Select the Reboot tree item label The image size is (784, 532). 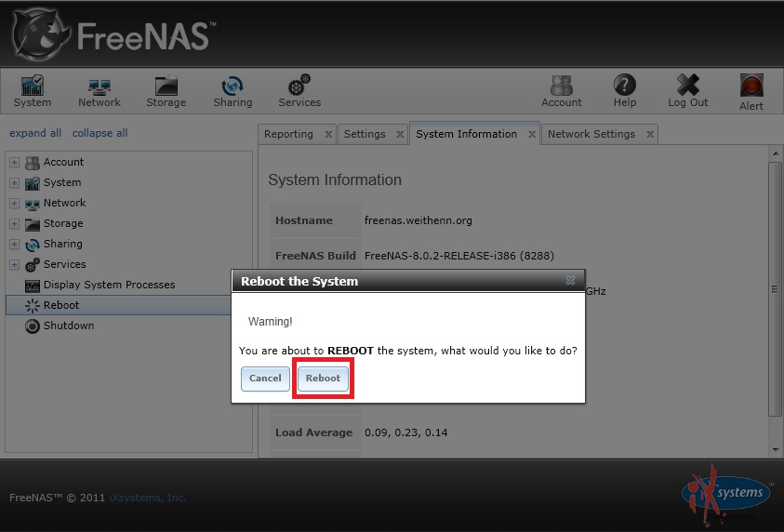pyautogui.click(x=61, y=305)
